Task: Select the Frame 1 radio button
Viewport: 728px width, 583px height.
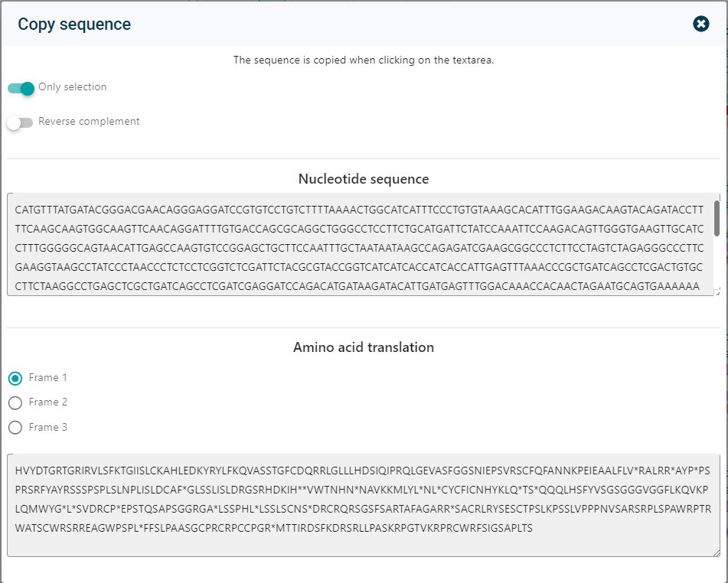Action: [15, 378]
